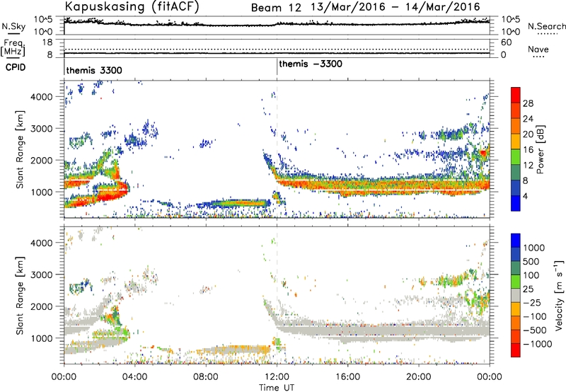Select the "themis 3300" CPID annotation
Screen dimensions: 566x392
pyautogui.click(x=94, y=70)
